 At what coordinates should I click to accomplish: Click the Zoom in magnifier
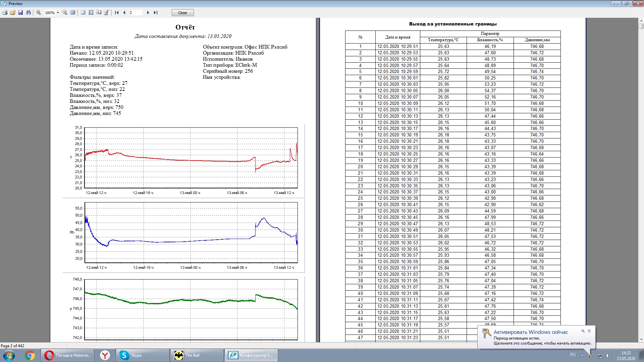coord(38,12)
